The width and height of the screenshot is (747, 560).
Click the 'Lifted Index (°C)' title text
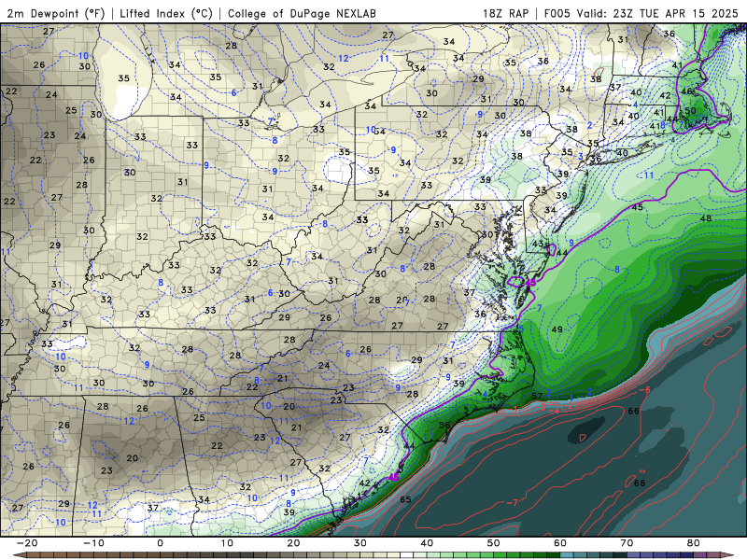pos(166,13)
